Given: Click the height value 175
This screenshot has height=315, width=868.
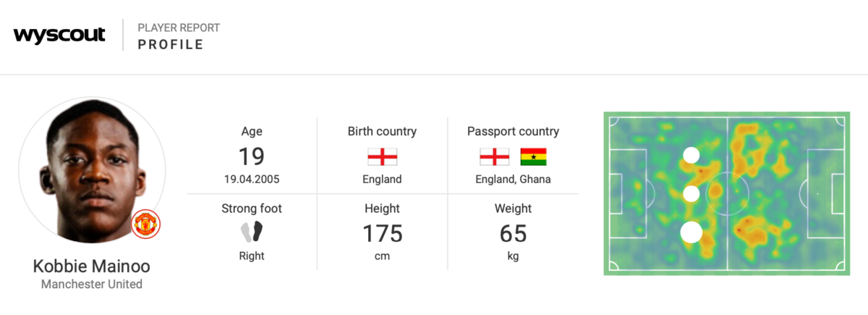Looking at the screenshot, I should pyautogui.click(x=382, y=234).
